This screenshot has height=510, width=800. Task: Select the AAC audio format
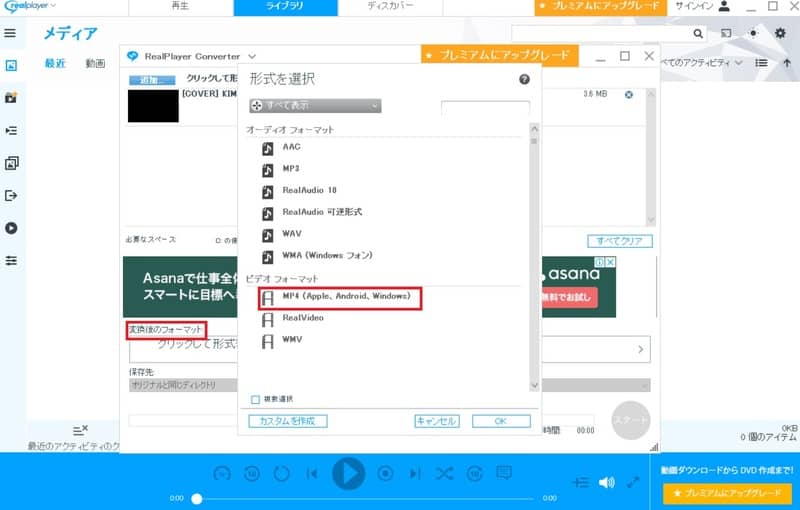point(291,147)
